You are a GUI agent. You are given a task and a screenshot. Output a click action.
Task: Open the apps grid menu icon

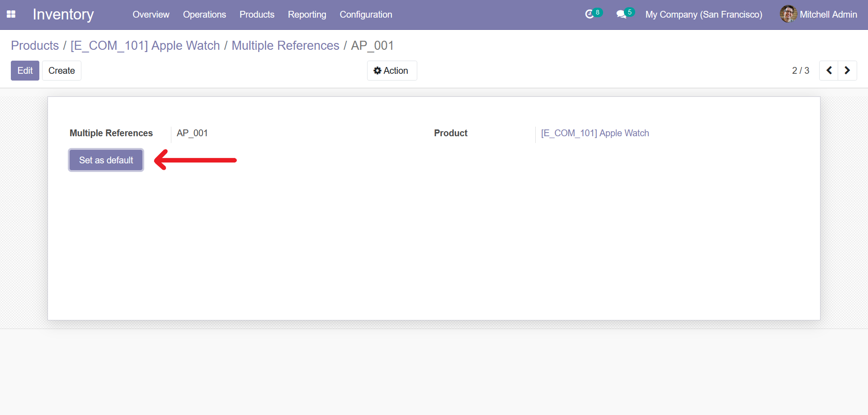coord(11,14)
